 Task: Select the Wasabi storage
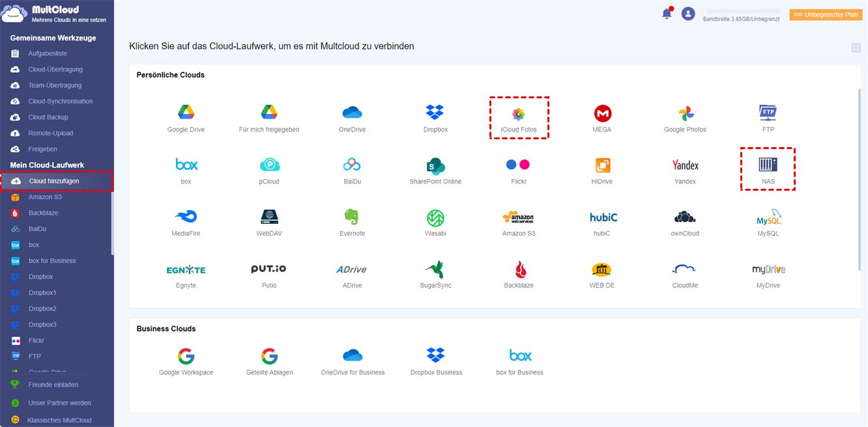coord(435,223)
